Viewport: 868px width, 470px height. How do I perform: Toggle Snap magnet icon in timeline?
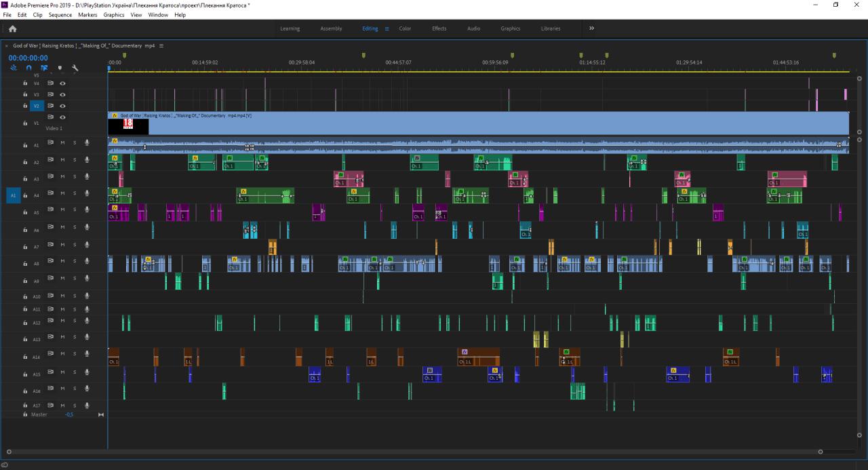coord(28,68)
